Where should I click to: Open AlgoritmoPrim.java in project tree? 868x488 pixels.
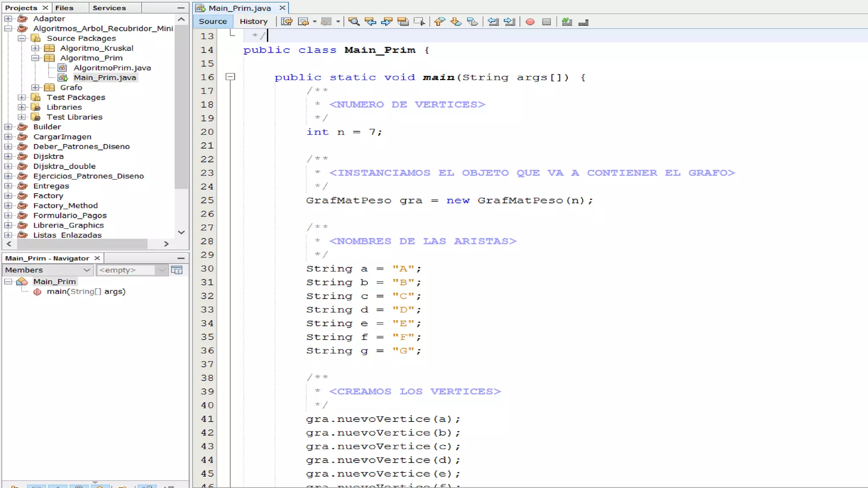[x=112, y=68]
